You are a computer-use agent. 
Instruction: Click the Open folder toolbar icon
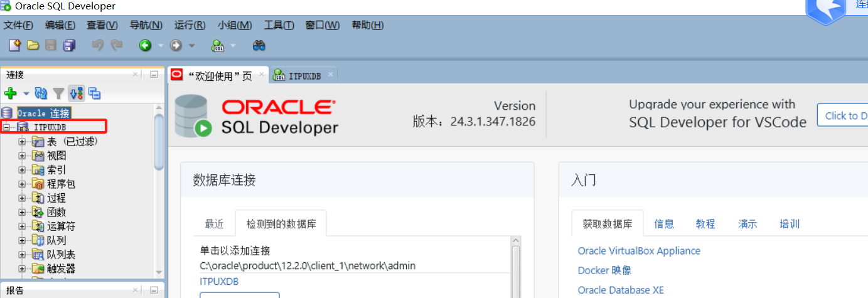pyautogui.click(x=33, y=45)
